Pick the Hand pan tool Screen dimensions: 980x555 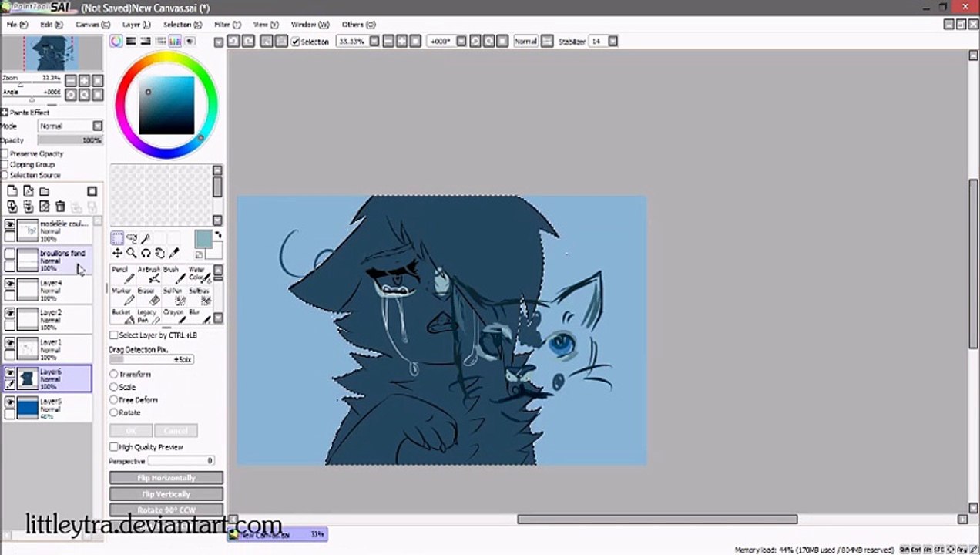point(159,253)
